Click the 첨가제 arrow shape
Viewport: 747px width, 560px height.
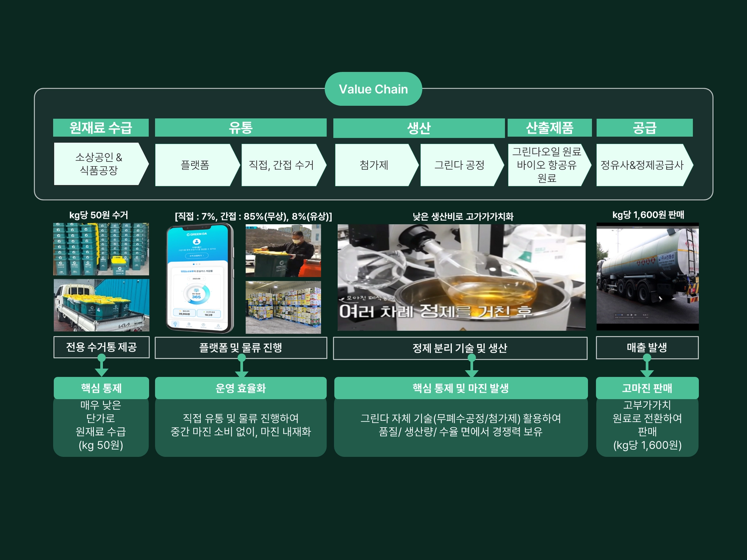tap(374, 165)
